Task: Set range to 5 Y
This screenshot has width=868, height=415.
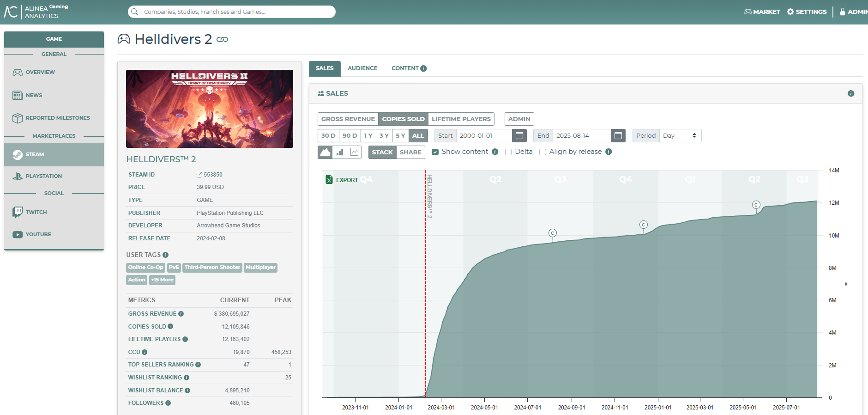Action: pyautogui.click(x=400, y=135)
